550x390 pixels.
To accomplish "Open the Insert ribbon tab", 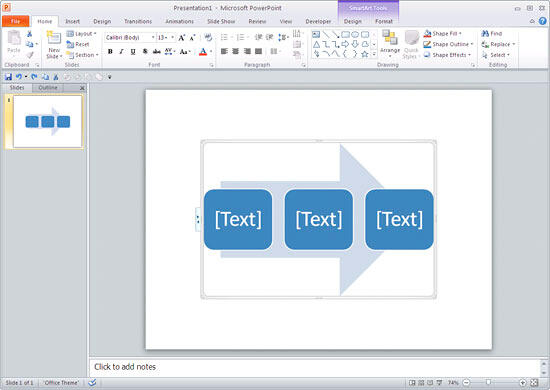I will 72,21.
